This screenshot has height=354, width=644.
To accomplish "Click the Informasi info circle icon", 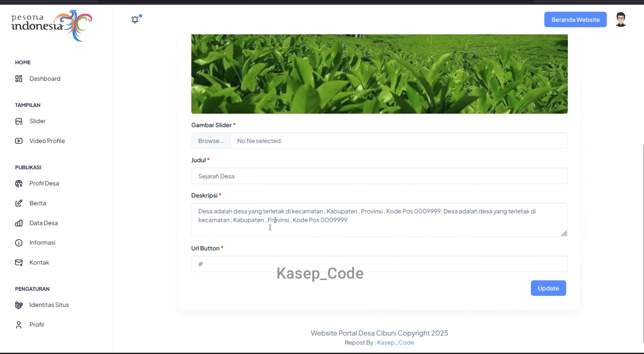I will [x=19, y=243].
